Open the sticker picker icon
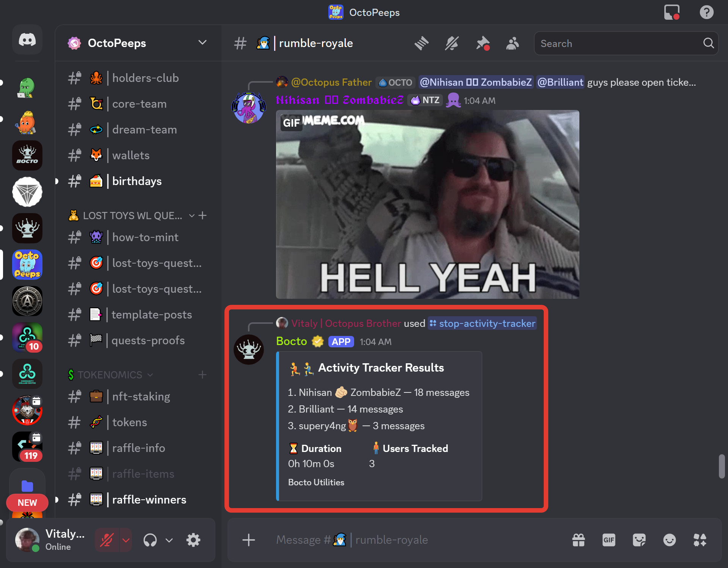The image size is (728, 568). (639, 540)
